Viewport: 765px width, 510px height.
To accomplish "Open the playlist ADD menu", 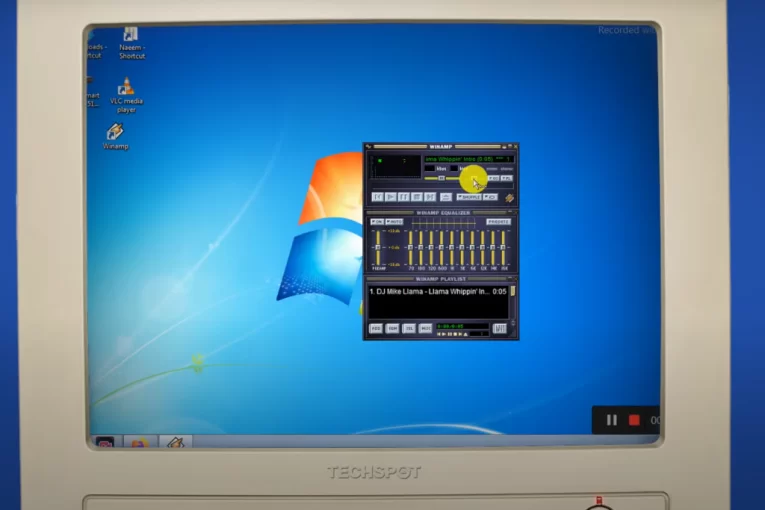I will tap(376, 328).
